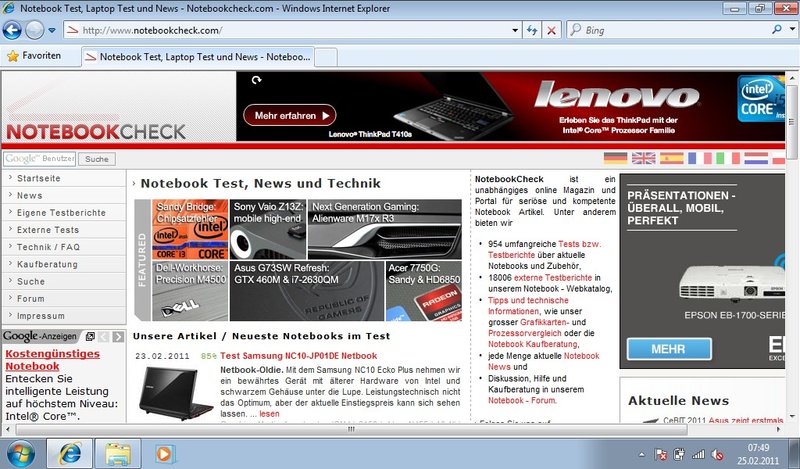Open Test Samsung NC10-JP01DE Netbook article

[298, 356]
